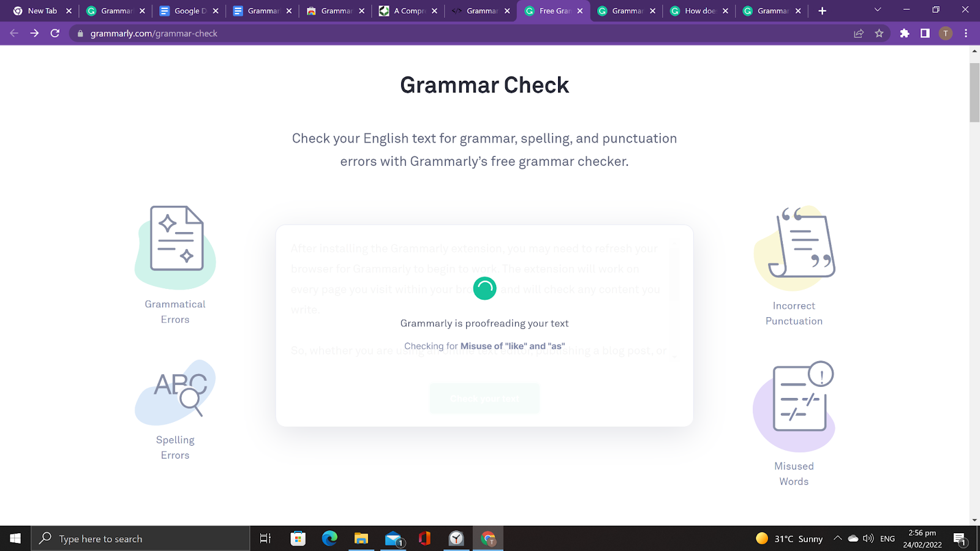Open the Extensions puzzle menu
Image resolution: width=980 pixels, height=551 pixels.
tap(905, 34)
